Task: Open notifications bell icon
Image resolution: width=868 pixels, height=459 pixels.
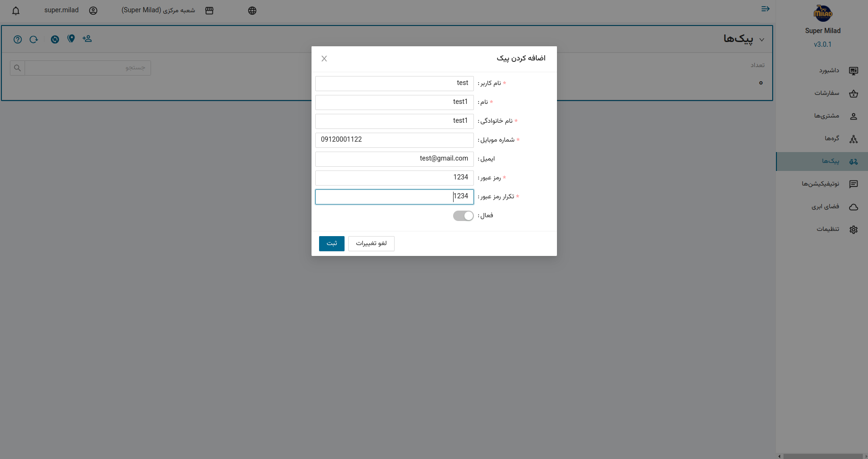Action: coord(16,11)
